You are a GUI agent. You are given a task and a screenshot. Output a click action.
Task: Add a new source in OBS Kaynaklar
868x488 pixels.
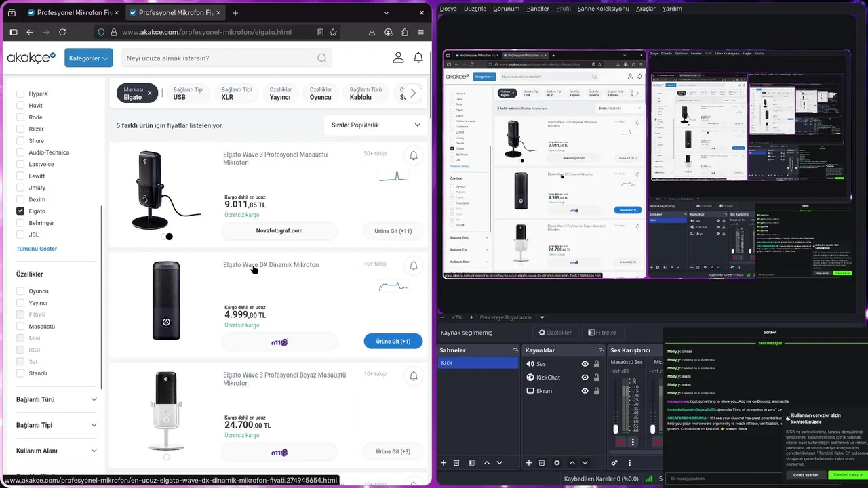click(529, 463)
